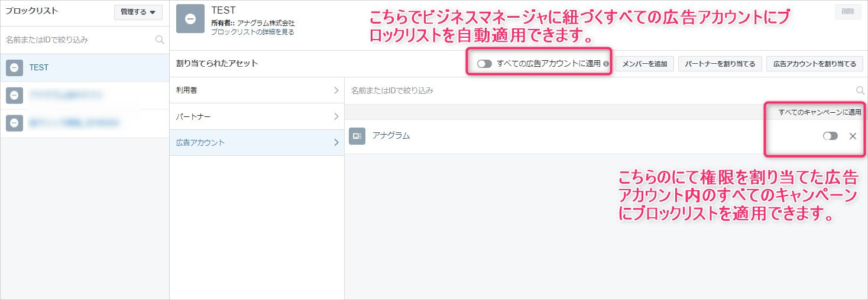Click the アナグラム ad account icon
Screen dimensions: 868x300
point(357,136)
